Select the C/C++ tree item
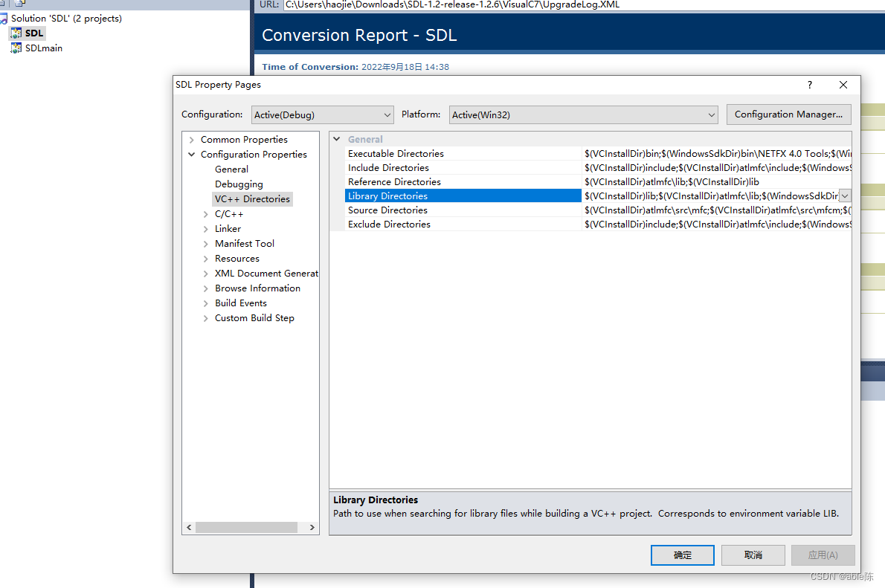Image resolution: width=885 pixels, height=588 pixels. (228, 214)
